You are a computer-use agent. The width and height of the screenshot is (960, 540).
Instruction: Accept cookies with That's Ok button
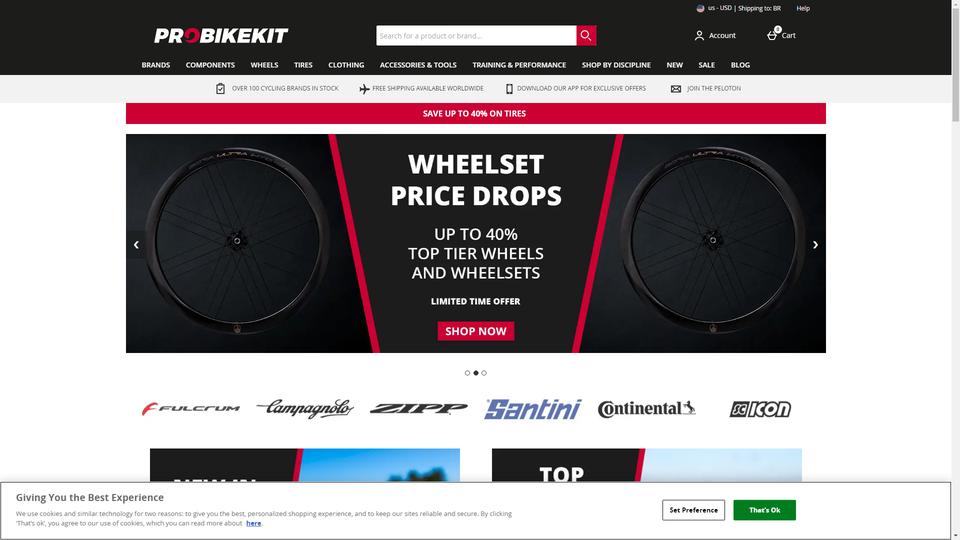click(764, 510)
